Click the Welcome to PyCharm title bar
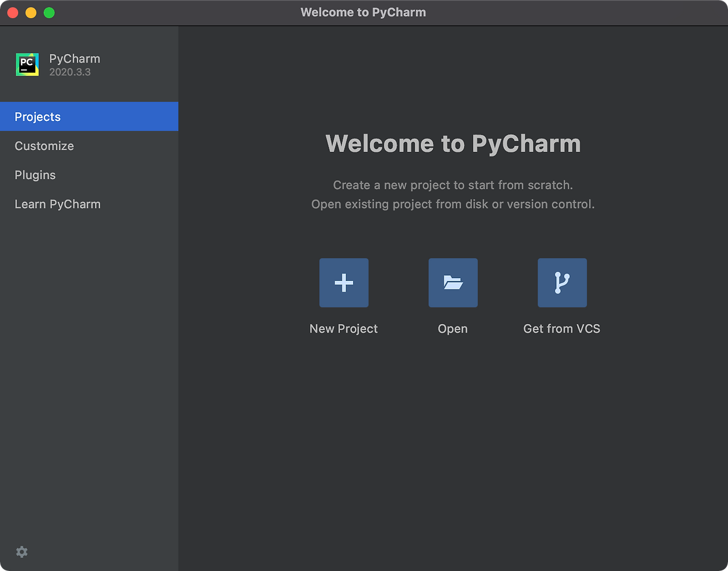The image size is (728, 571). (x=363, y=12)
